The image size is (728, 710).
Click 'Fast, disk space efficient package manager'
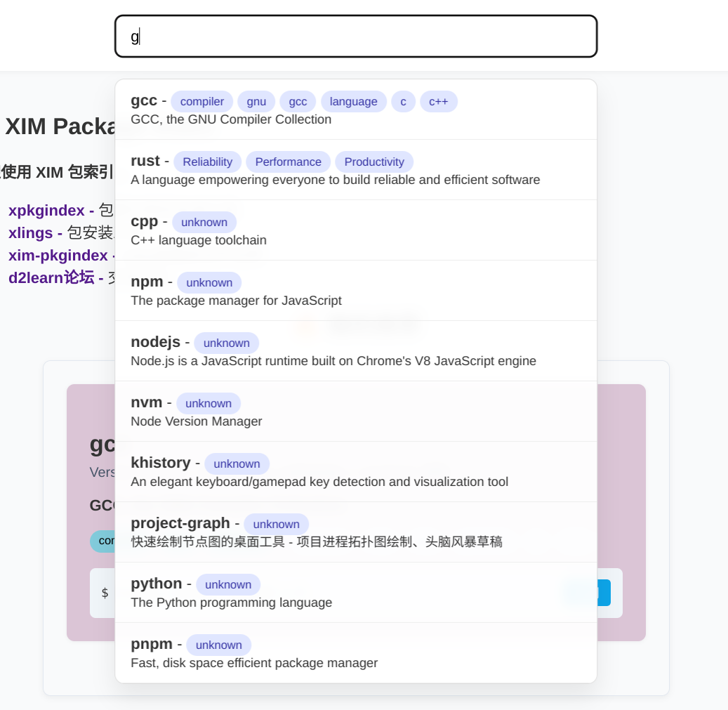(x=254, y=663)
